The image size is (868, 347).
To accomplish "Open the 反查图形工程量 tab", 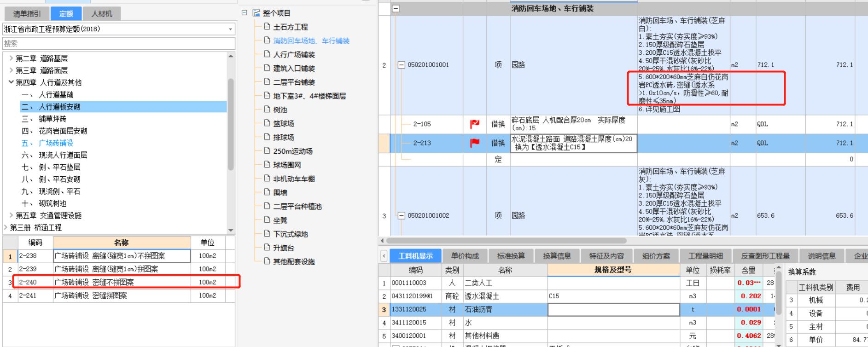I will (765, 256).
